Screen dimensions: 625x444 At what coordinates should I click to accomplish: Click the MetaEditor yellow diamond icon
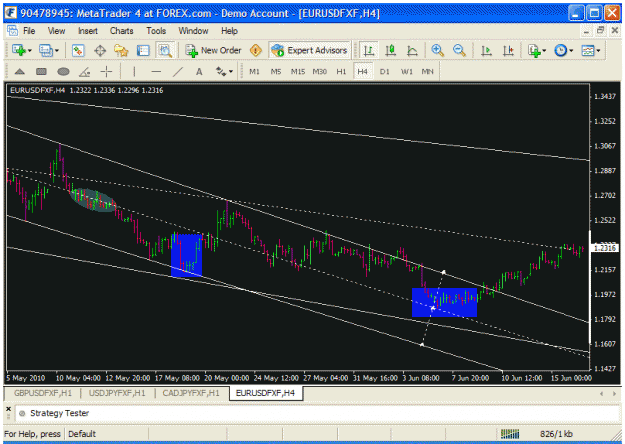pyautogui.click(x=256, y=51)
